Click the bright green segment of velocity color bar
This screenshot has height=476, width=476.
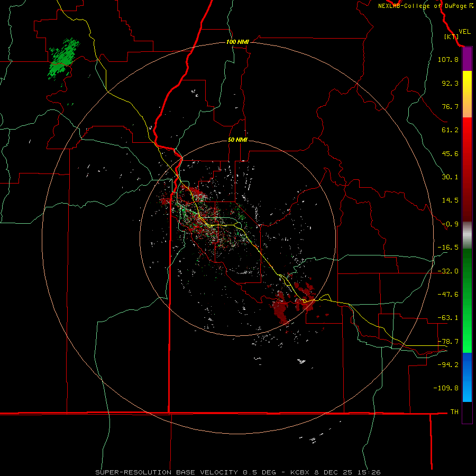point(467,300)
